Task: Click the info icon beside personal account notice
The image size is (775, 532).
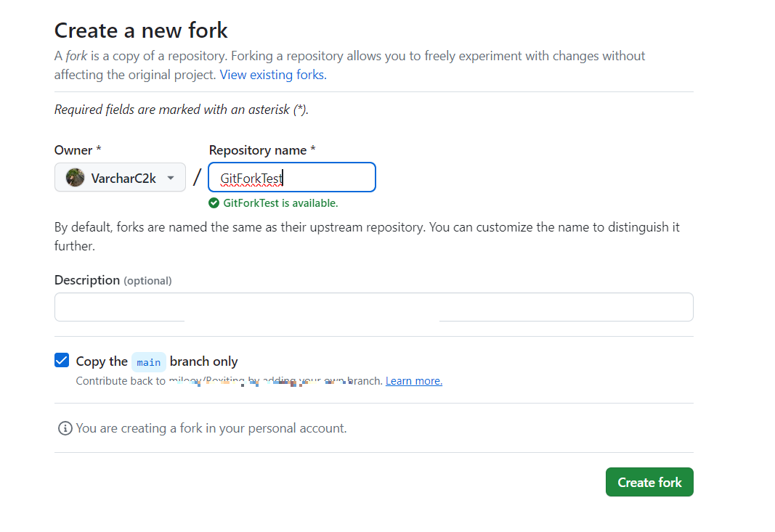Action: pos(65,428)
